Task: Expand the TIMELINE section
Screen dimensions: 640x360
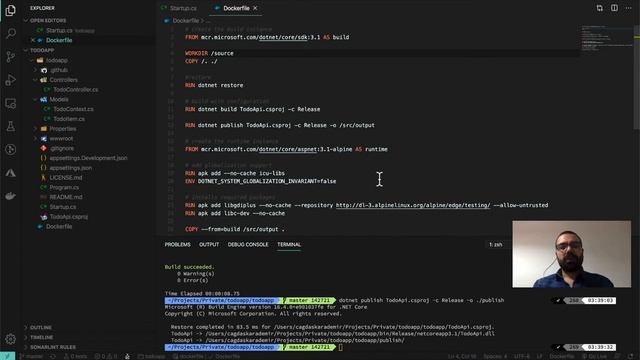Action: tap(41, 338)
